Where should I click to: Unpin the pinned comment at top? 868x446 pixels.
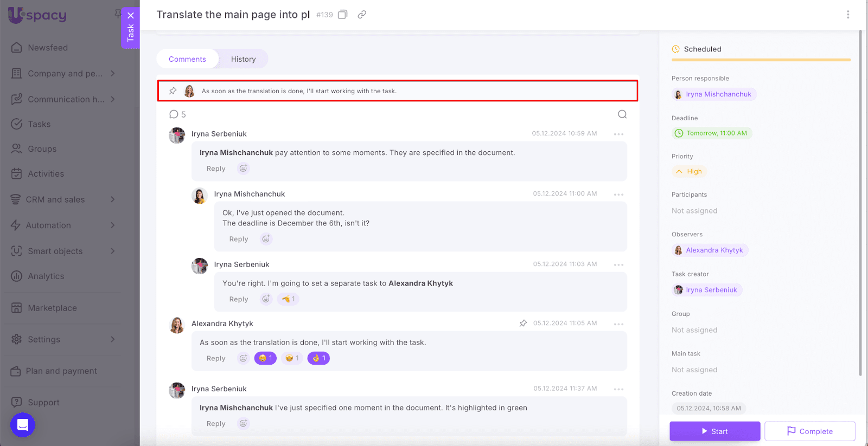(x=173, y=91)
